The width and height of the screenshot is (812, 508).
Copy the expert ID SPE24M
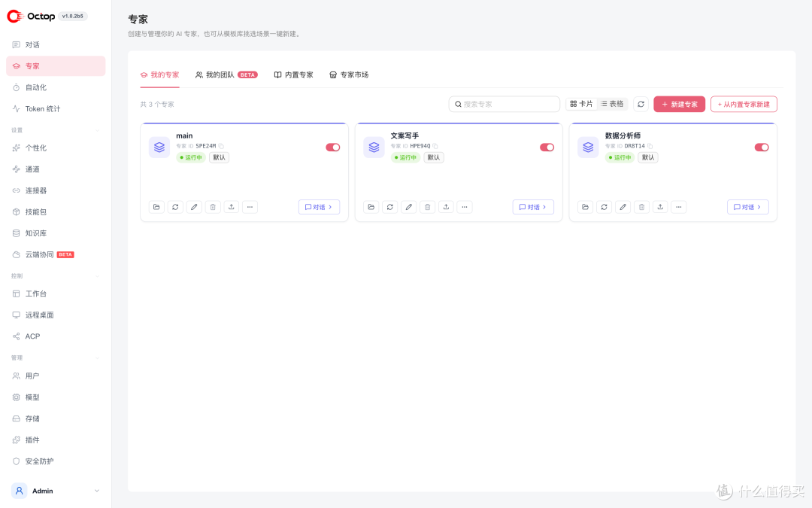pos(221,146)
